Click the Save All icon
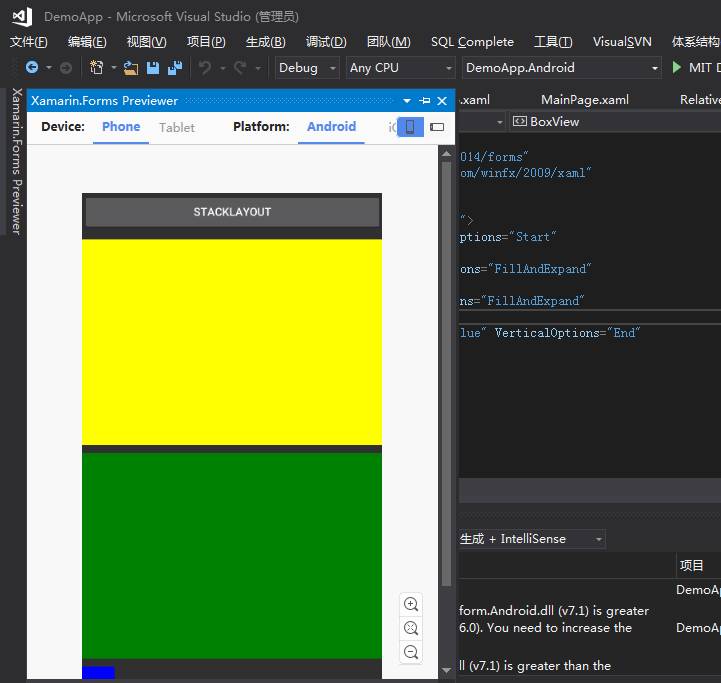This screenshot has width=721, height=683. coord(175,68)
